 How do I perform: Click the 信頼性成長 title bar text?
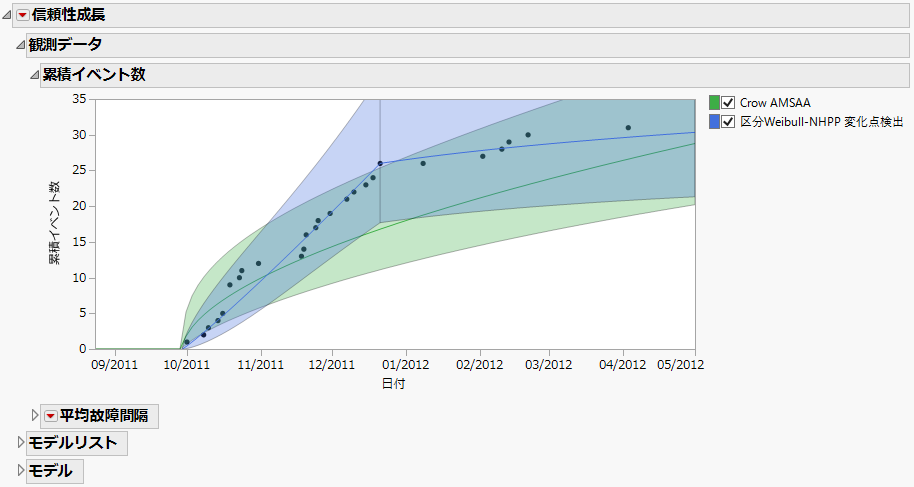pyautogui.click(x=68, y=15)
